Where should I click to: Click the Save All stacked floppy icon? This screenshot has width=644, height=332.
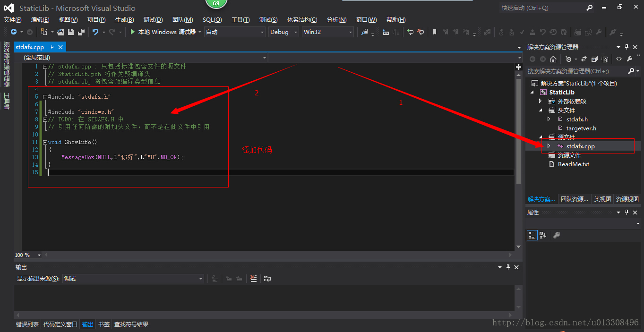pos(81,32)
